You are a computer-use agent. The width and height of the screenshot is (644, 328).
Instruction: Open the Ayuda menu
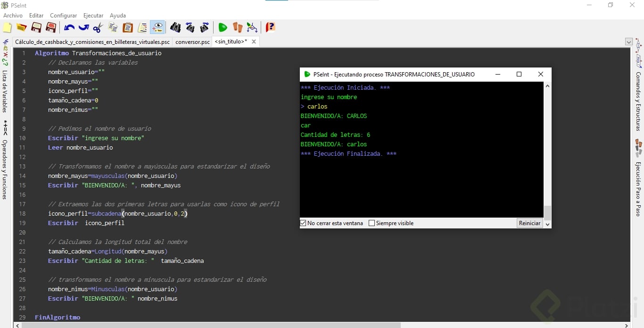point(118,16)
